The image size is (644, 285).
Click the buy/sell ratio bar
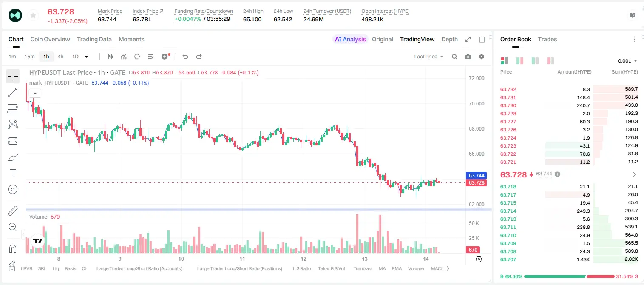pos(569,276)
